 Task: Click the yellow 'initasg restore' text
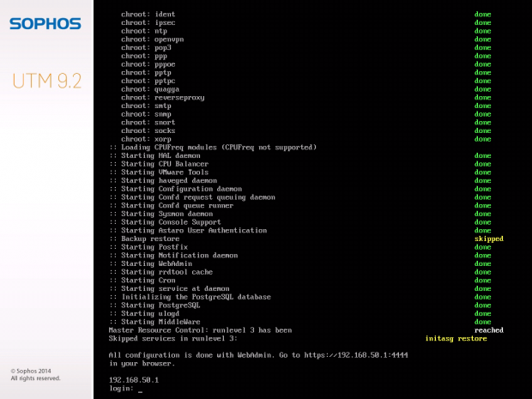456,339
